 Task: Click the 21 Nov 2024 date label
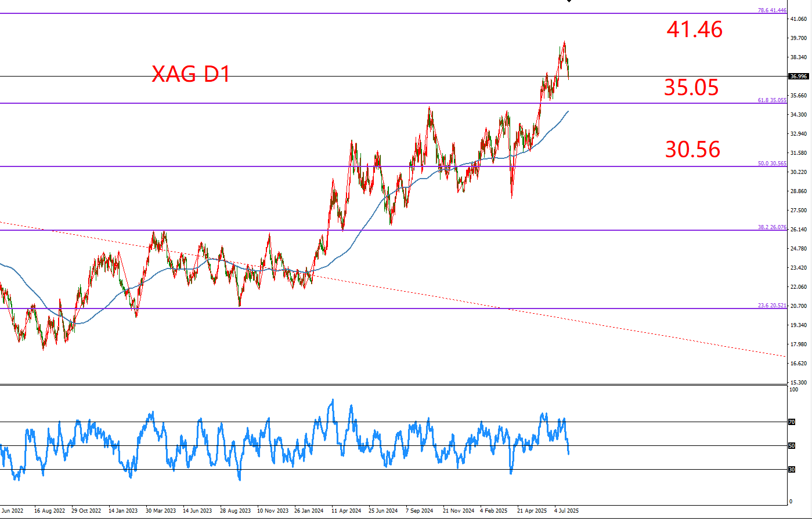458,511
